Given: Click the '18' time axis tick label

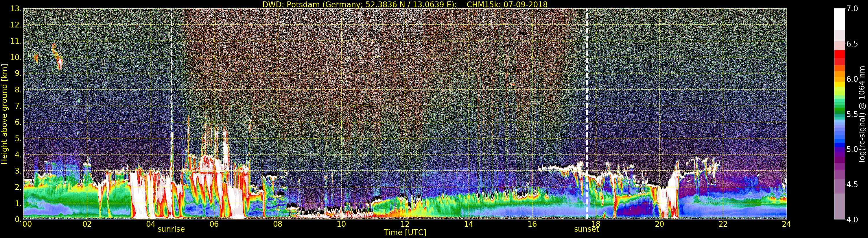Looking at the screenshot, I should pyautogui.click(x=596, y=224).
